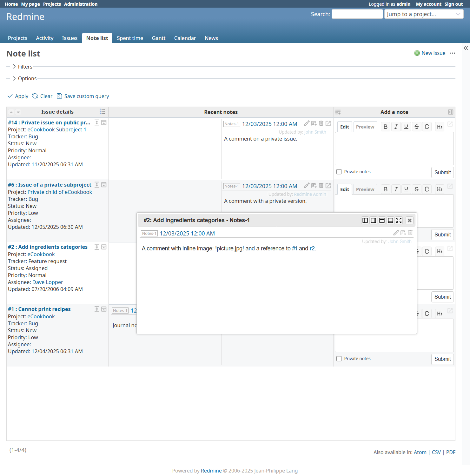Screen dimensions: 470x476
Task: Click the fullscreen icon in the note popup
Action: 399,220
